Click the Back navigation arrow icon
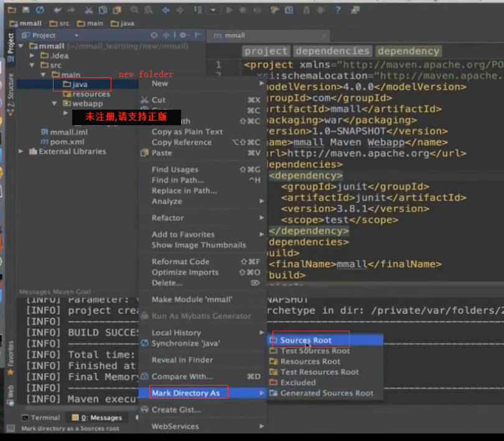The width and height of the screenshot is (504, 441). click(x=166, y=11)
